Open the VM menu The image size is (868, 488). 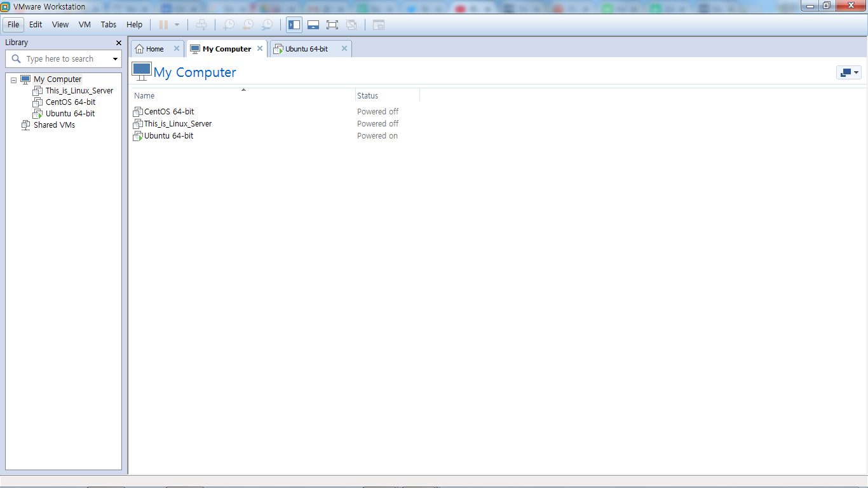click(85, 25)
